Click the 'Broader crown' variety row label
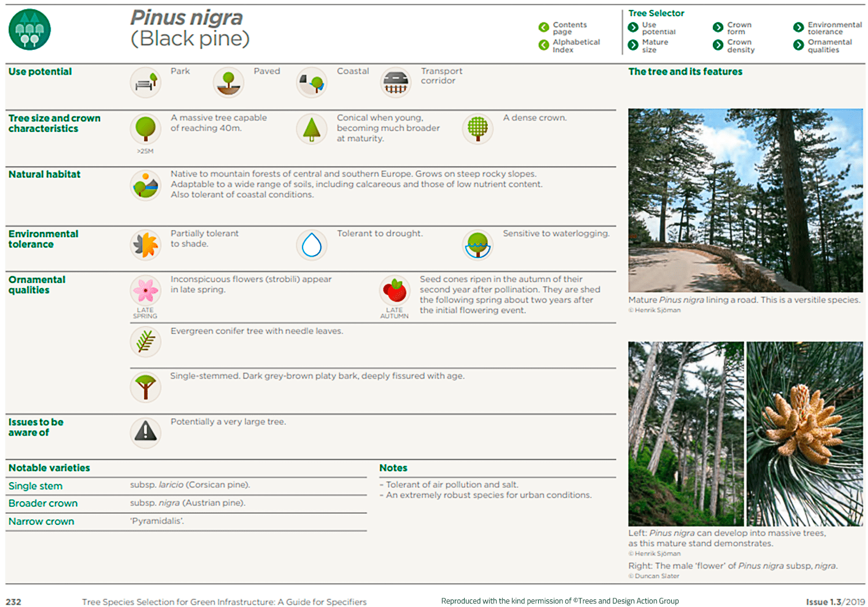Image resolution: width=868 pixels, height=607 pixels. [x=43, y=503]
